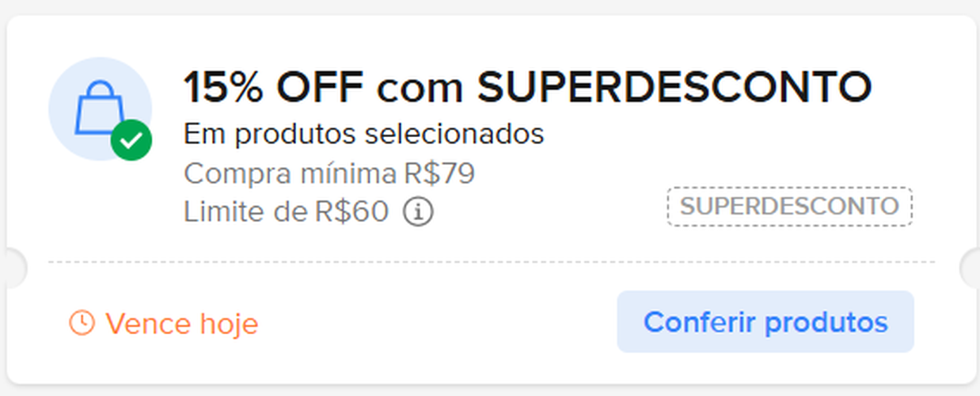The height and width of the screenshot is (396, 980).
Task: Click the right ticket notch of the coupon
Action: click(971, 268)
